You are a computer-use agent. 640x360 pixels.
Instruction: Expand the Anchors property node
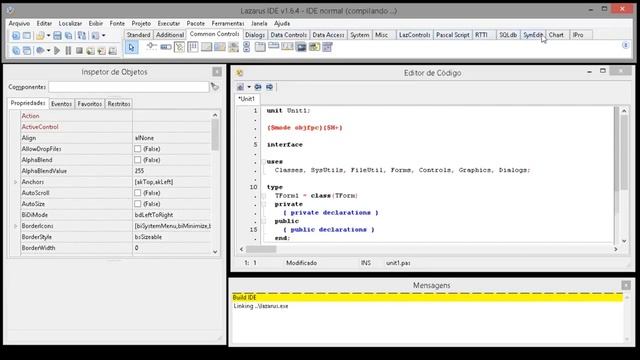point(16,182)
